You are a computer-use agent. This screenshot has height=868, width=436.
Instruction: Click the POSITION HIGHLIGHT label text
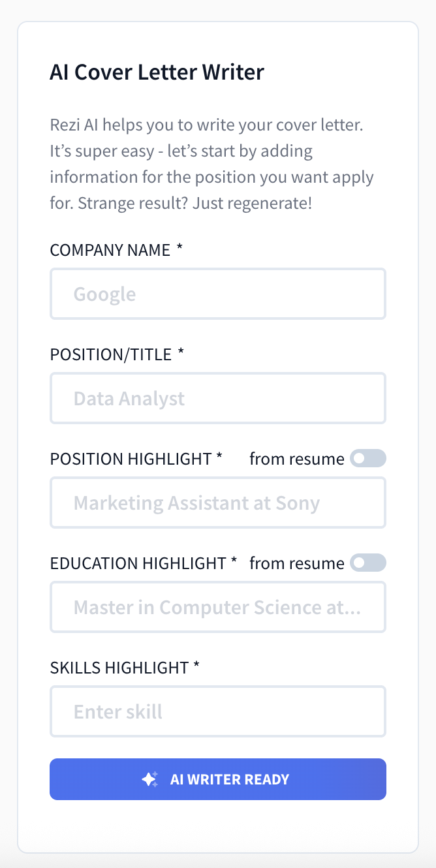click(x=131, y=459)
